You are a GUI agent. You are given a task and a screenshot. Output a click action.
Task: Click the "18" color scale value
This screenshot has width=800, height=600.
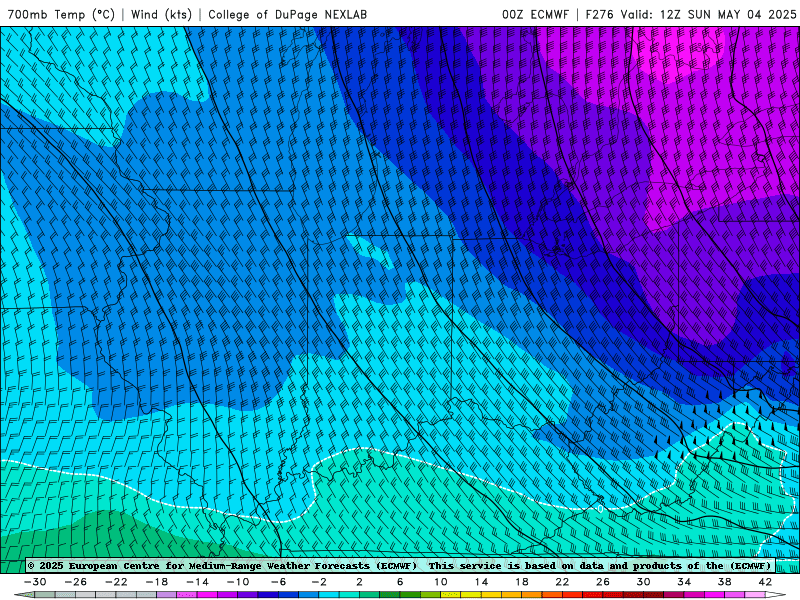tap(521, 582)
